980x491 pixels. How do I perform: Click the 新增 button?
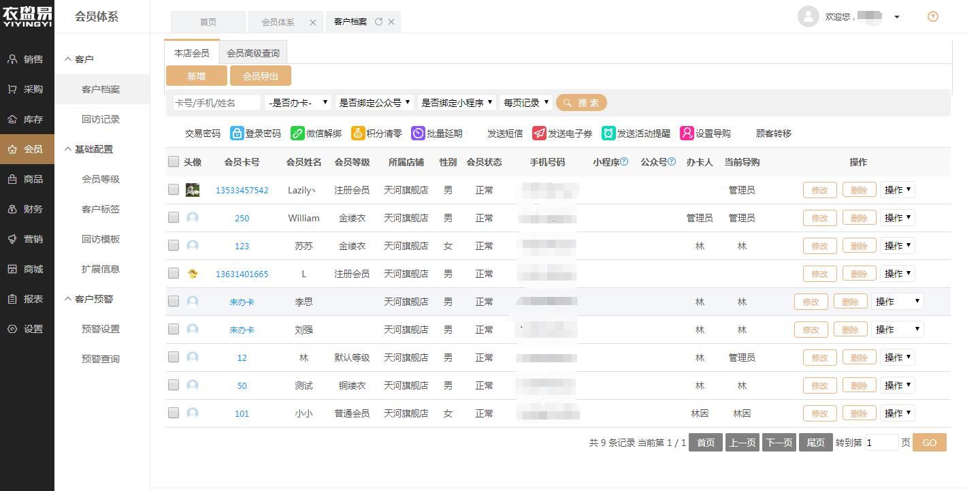[x=197, y=76]
